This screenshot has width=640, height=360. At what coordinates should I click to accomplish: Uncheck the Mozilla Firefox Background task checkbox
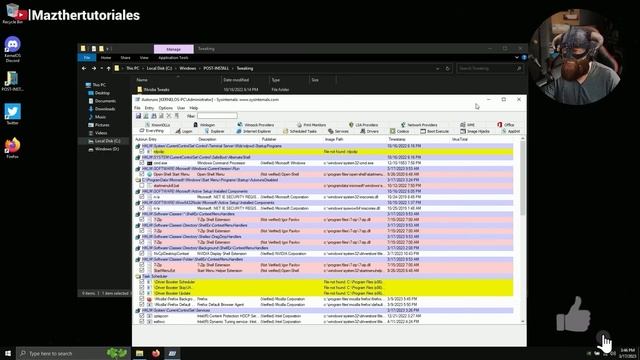point(142,299)
